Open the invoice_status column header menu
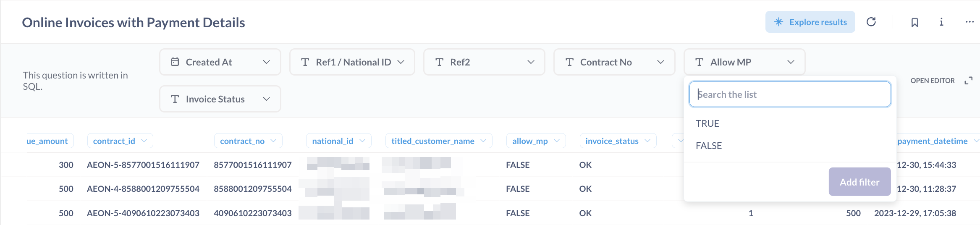The width and height of the screenshot is (980, 225). click(647, 141)
